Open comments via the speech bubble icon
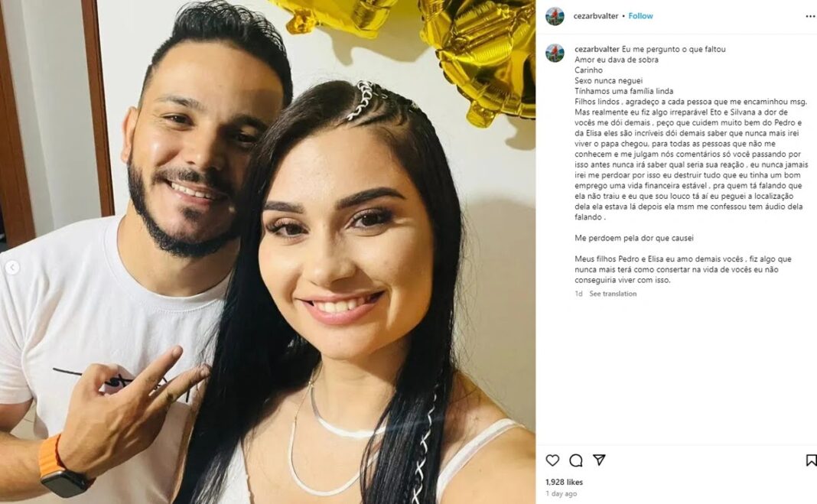This screenshot has height=504, width=817. tap(576, 460)
